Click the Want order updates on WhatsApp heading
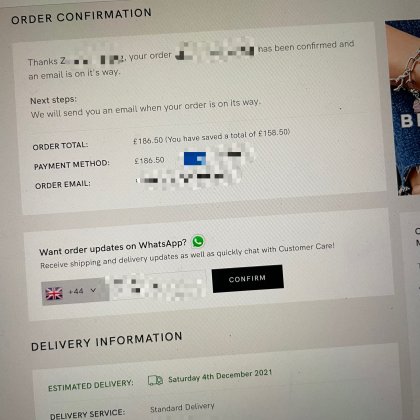 (113, 247)
